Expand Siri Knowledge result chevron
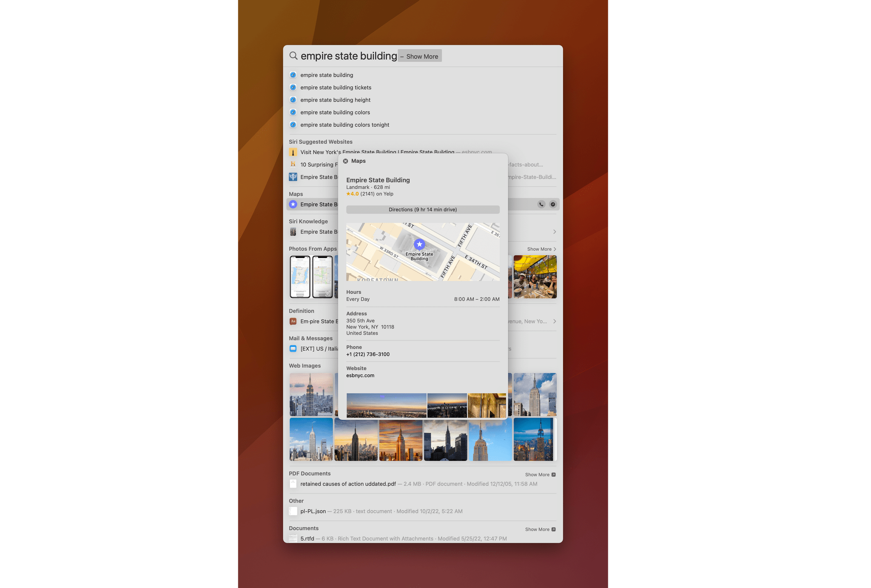The image size is (871, 588). coord(555,232)
